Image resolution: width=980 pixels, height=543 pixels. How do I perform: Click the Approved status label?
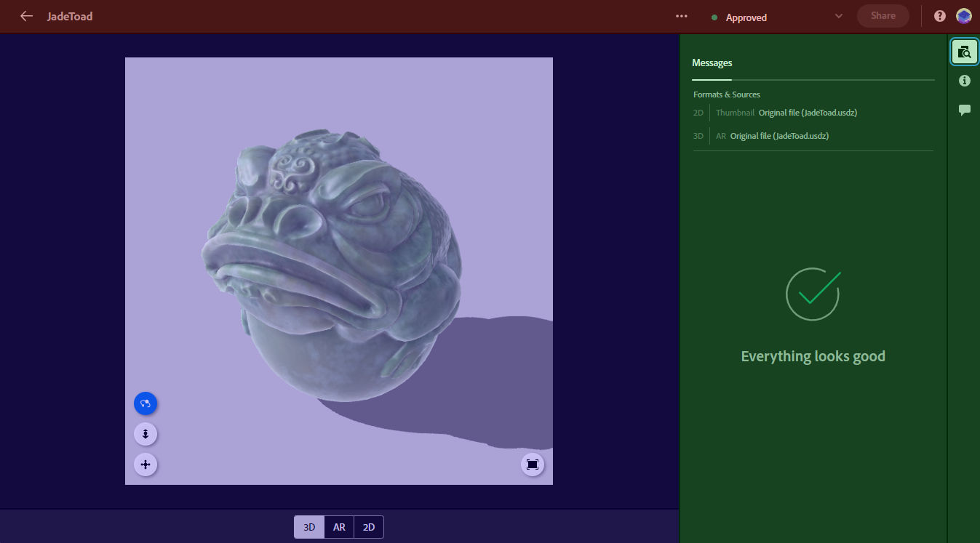746,17
